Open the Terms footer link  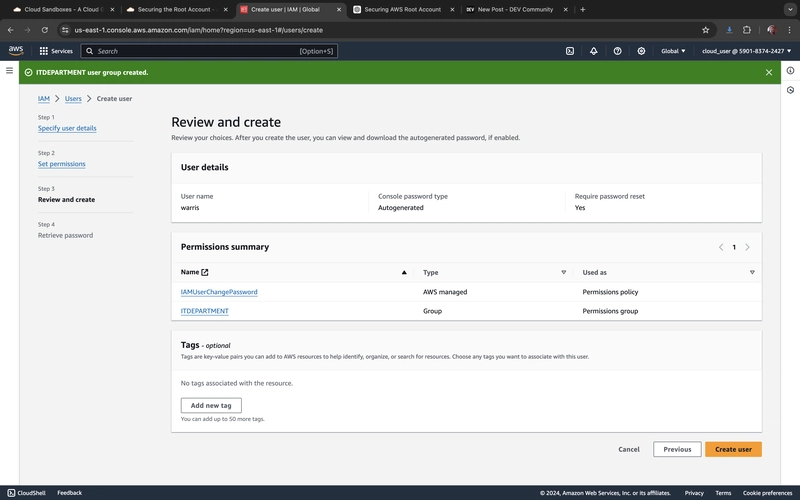point(723,493)
